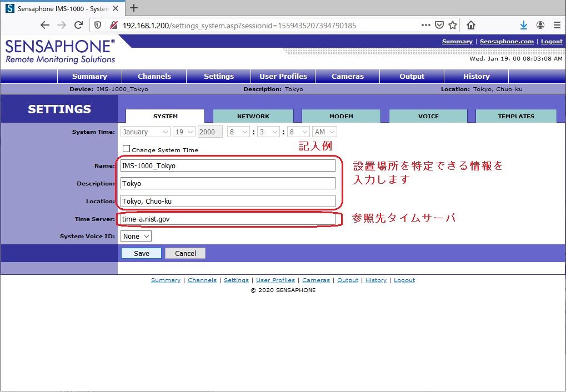Open the month dropdown showing January
Image resolution: width=566 pixels, height=392 pixels.
click(145, 132)
